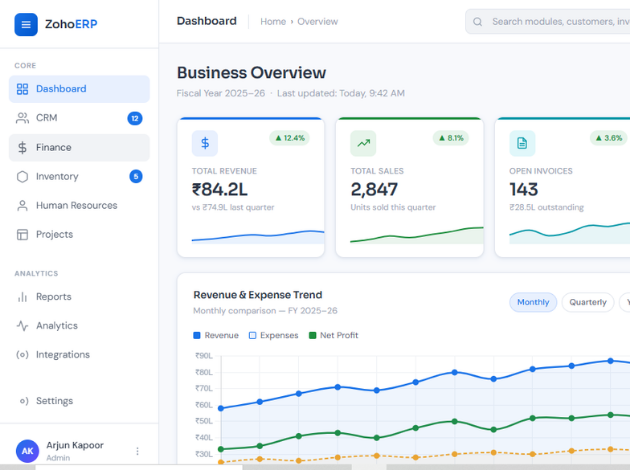The height and width of the screenshot is (470, 630).
Task: Click the ZohoERP hamburger menu icon
Action: (26, 25)
